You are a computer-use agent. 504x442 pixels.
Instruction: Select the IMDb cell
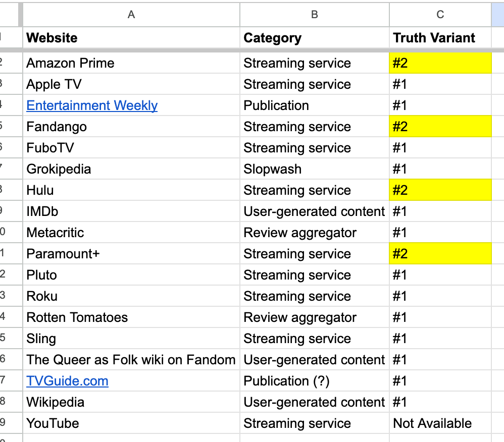coord(131,211)
